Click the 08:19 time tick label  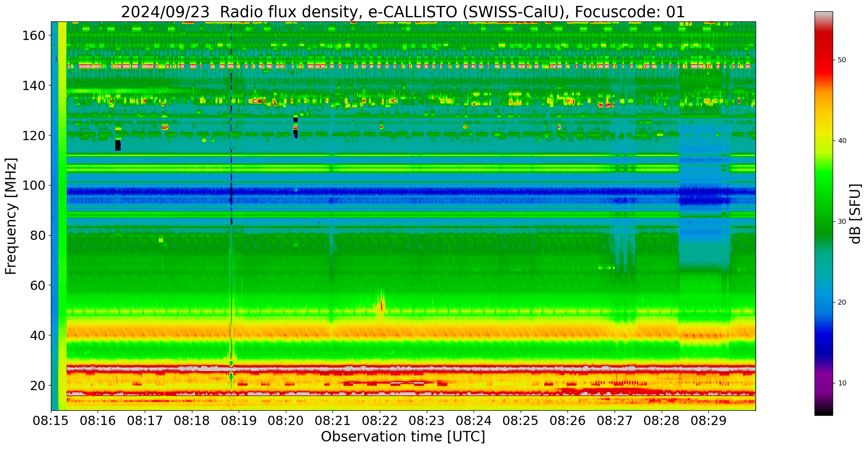pos(239,420)
